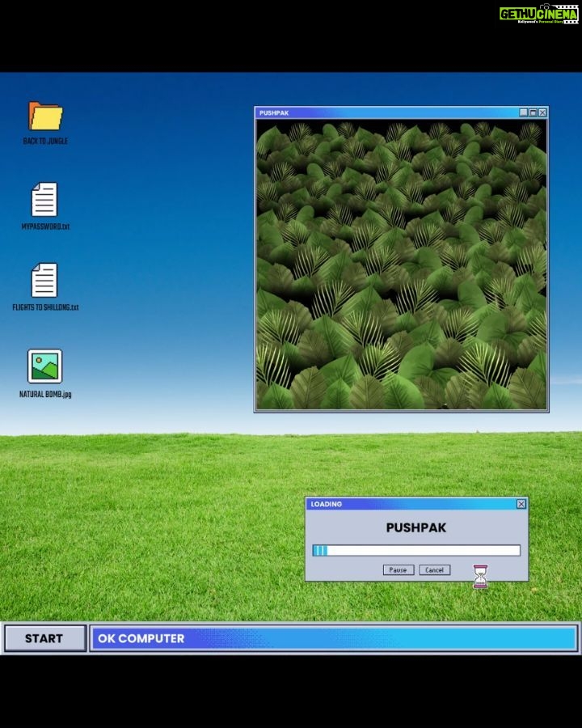
Task: Click the BACK TO JUNGLE label
Action: (x=45, y=141)
